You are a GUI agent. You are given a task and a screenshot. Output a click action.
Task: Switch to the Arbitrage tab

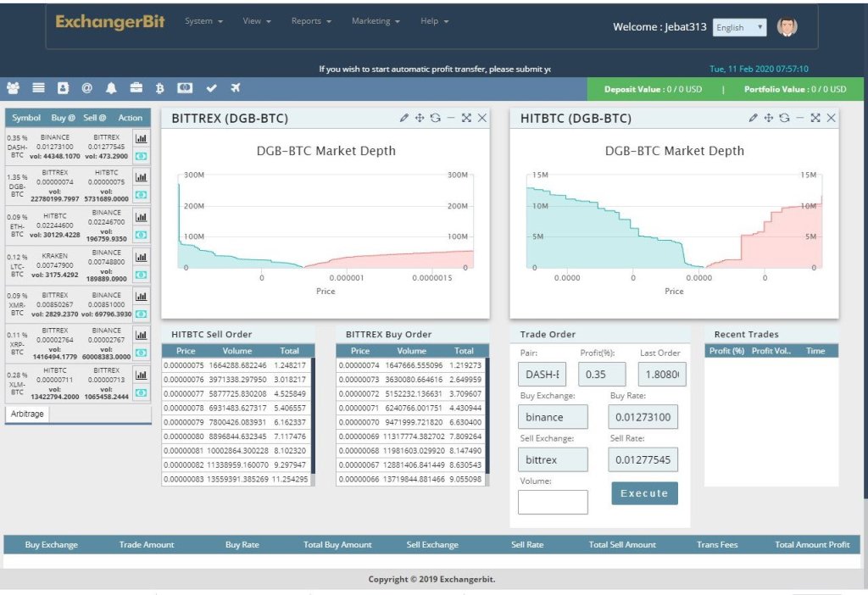point(27,414)
